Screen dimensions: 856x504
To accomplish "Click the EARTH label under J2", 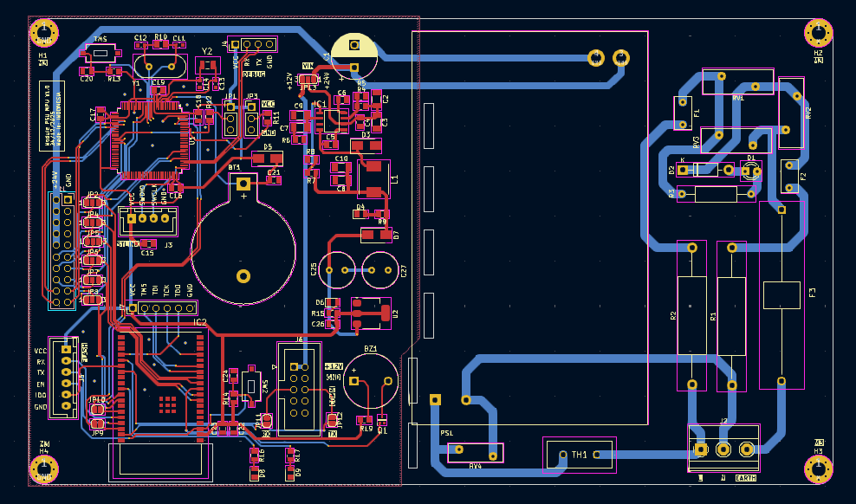I will point(746,478).
